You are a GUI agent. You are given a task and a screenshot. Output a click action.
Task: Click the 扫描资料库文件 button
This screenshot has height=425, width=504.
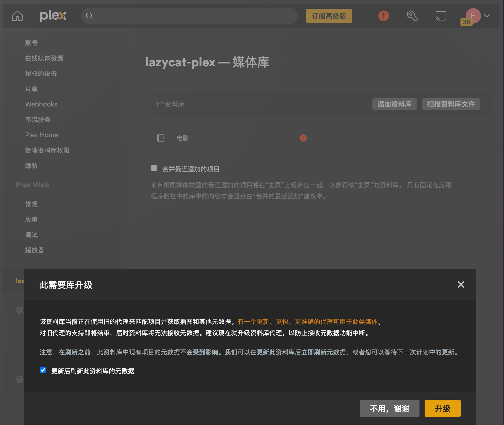[451, 104]
